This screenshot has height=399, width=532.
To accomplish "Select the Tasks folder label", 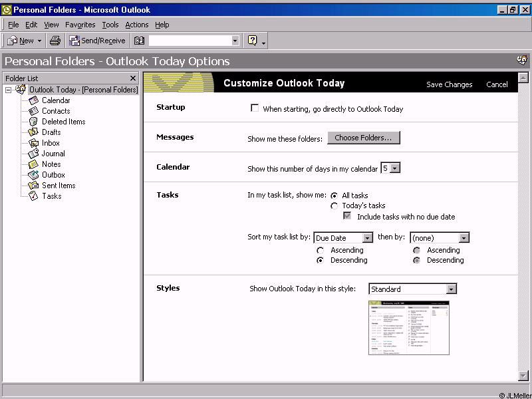I will (x=52, y=196).
